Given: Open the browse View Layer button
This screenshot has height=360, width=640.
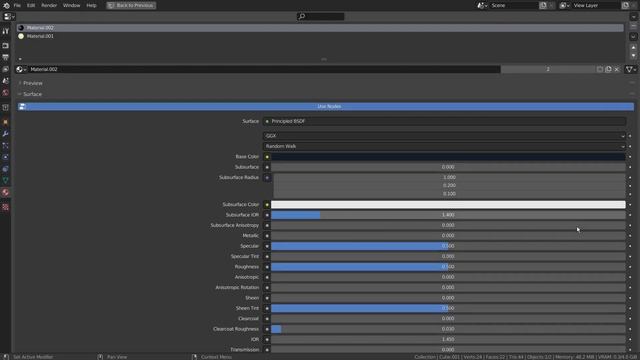Looking at the screenshot, I should 565,5.
